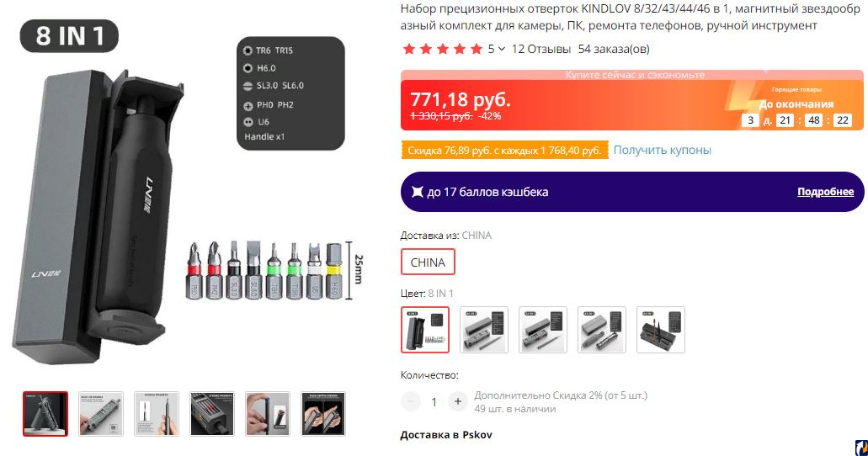This screenshot has height=456, width=868.
Task: Open the last gallery thumbnail image
Action: [323, 414]
